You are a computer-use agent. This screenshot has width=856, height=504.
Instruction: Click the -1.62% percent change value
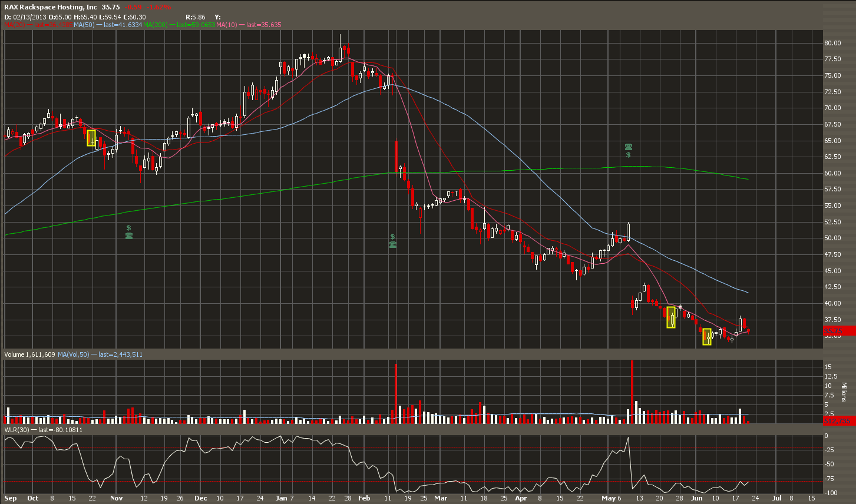[x=157, y=7]
